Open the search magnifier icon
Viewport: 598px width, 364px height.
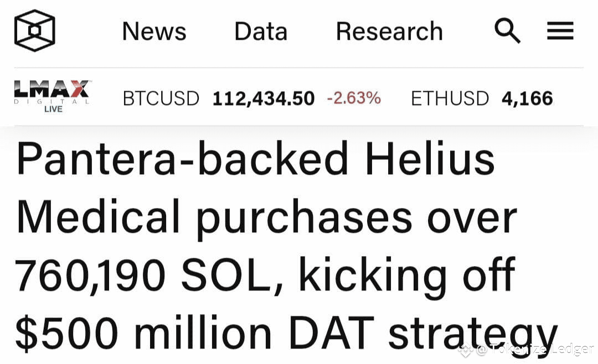point(507,30)
